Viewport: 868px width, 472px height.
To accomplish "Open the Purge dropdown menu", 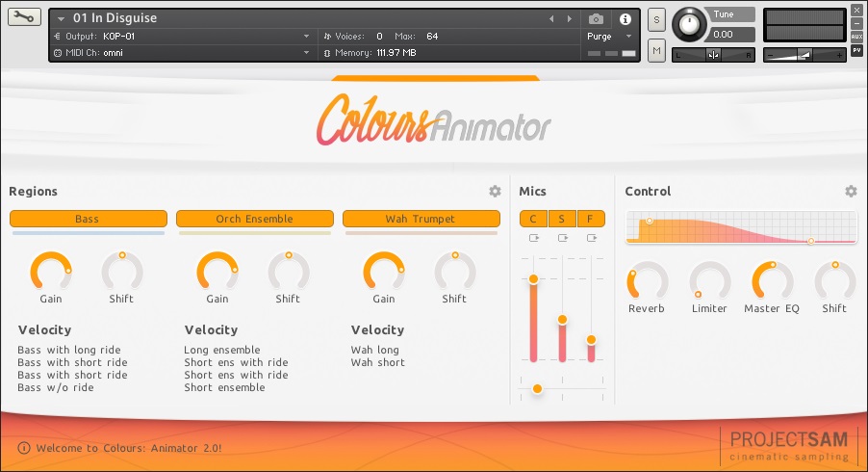I will (x=609, y=37).
